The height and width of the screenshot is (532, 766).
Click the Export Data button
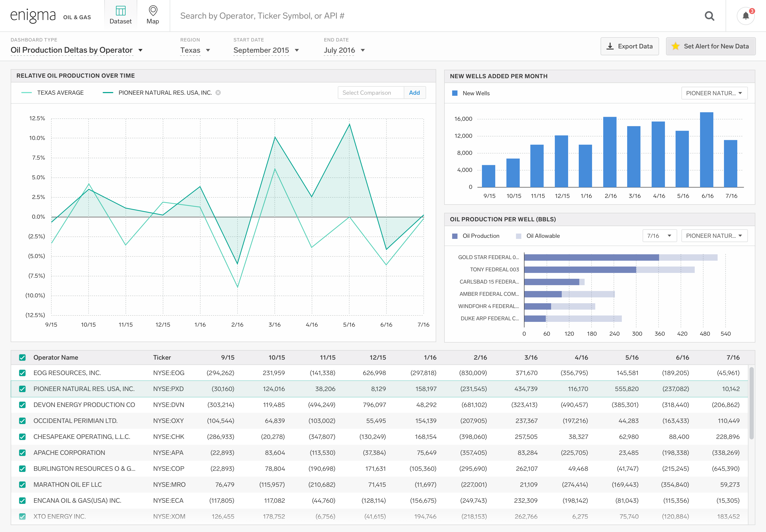pos(629,46)
